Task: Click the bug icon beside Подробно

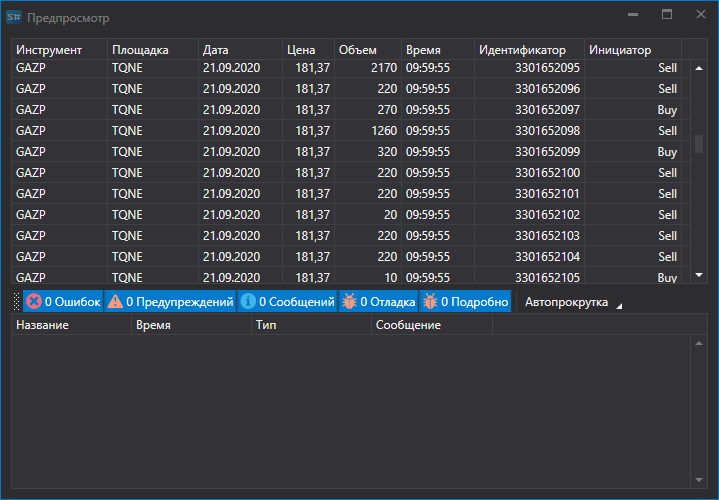Action: (430, 301)
